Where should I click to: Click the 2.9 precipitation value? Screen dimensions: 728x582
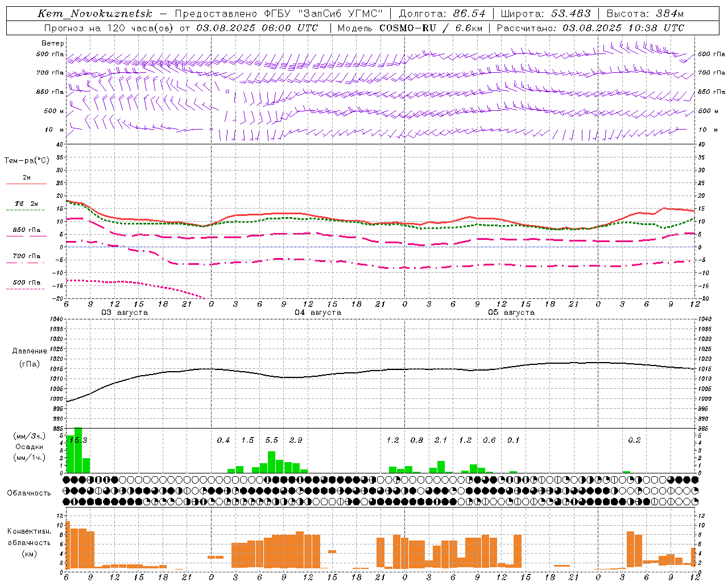(x=296, y=440)
